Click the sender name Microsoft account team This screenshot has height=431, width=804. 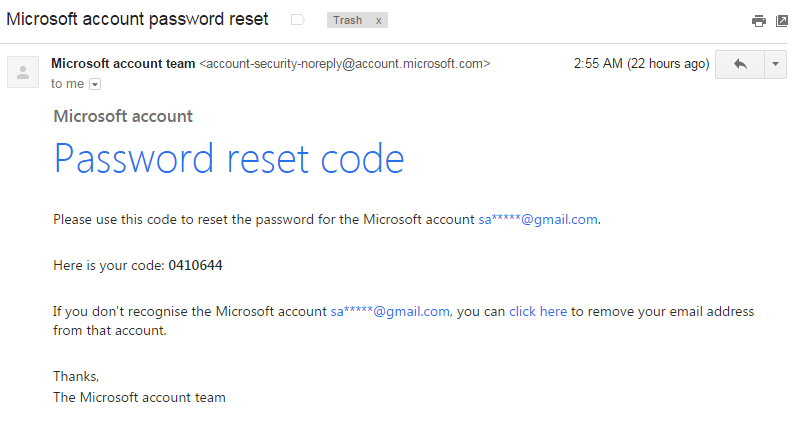click(123, 63)
